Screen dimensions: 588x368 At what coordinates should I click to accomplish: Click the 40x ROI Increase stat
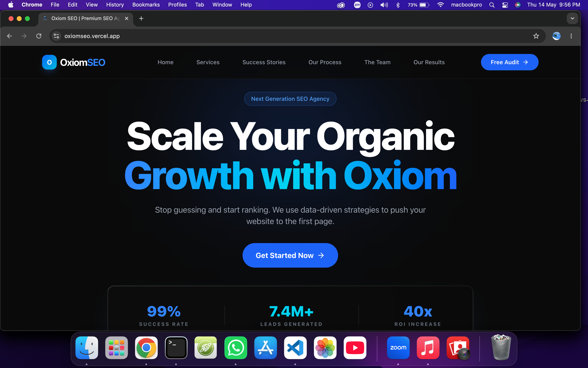pos(418,315)
